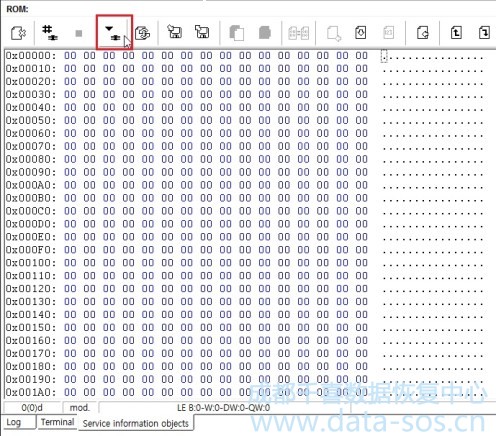Click the down-arrow device read ROM icon
This screenshot has height=436, width=496.
tap(113, 33)
